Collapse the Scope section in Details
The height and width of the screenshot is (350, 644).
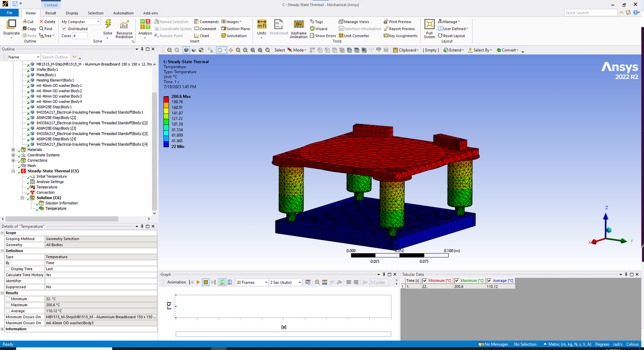[2, 233]
